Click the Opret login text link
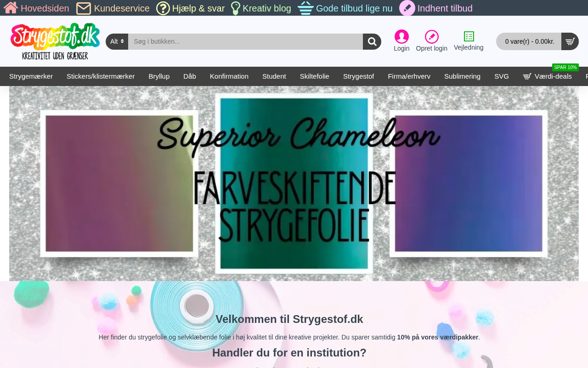The image size is (588, 368). pos(432,48)
